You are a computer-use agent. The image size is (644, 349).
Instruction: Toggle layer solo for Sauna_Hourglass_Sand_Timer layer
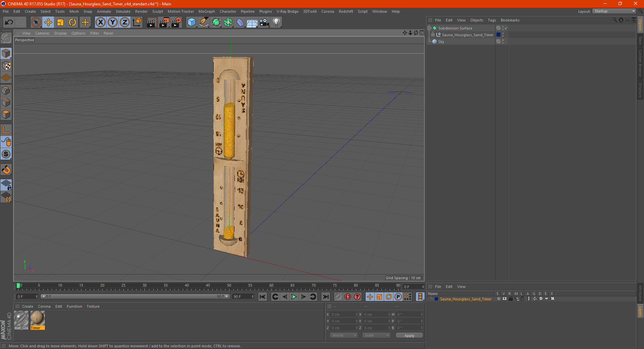(x=498, y=299)
